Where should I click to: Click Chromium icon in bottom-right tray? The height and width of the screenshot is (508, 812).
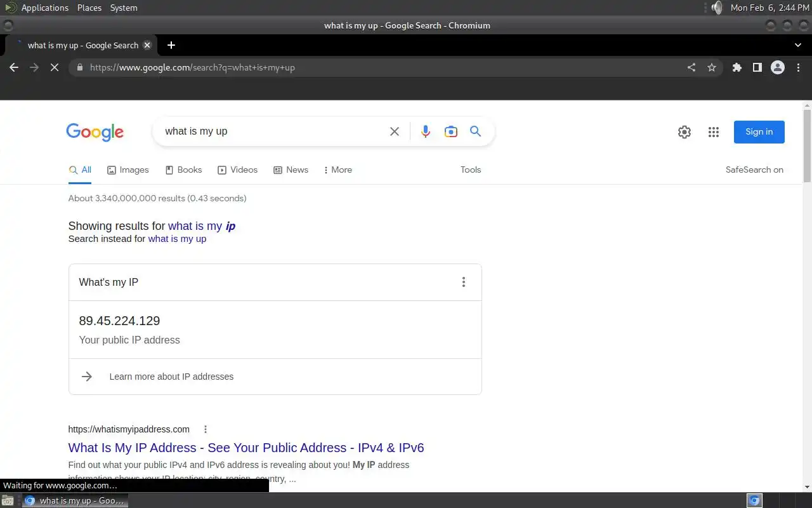click(x=754, y=500)
